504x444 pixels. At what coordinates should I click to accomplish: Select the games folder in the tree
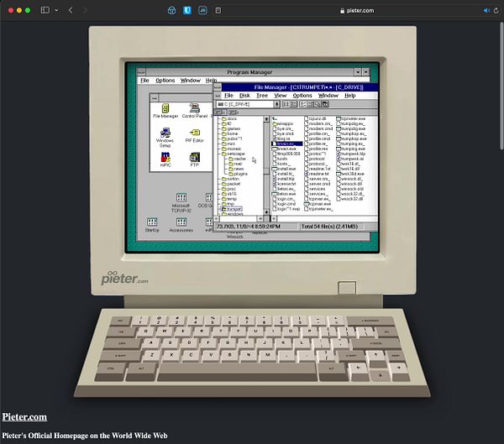point(230,128)
